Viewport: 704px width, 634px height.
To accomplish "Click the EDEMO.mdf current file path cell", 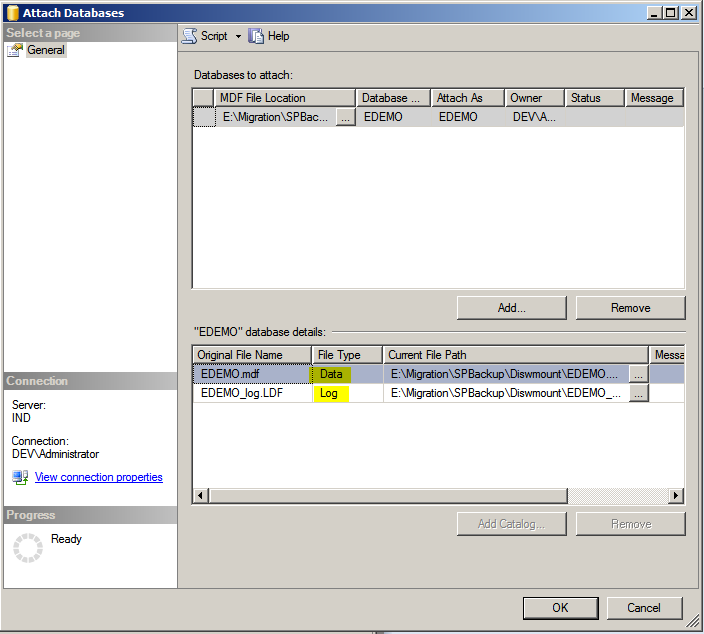I will coord(506,374).
